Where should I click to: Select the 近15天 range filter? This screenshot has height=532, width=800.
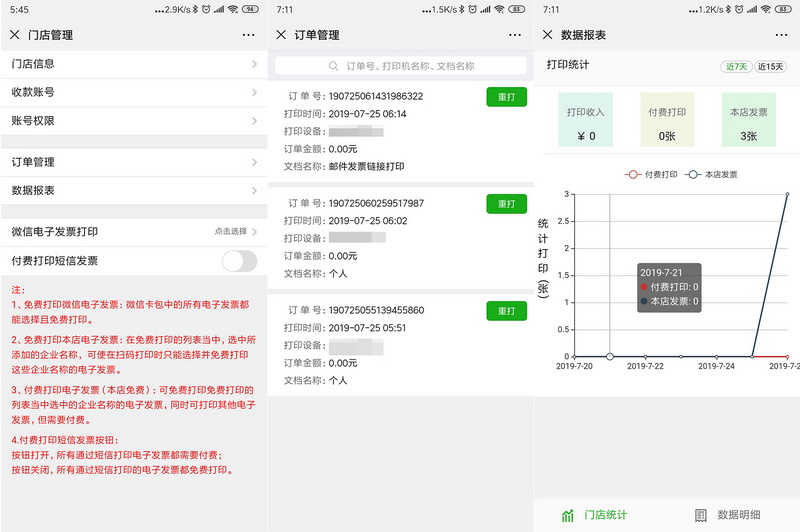[770, 67]
